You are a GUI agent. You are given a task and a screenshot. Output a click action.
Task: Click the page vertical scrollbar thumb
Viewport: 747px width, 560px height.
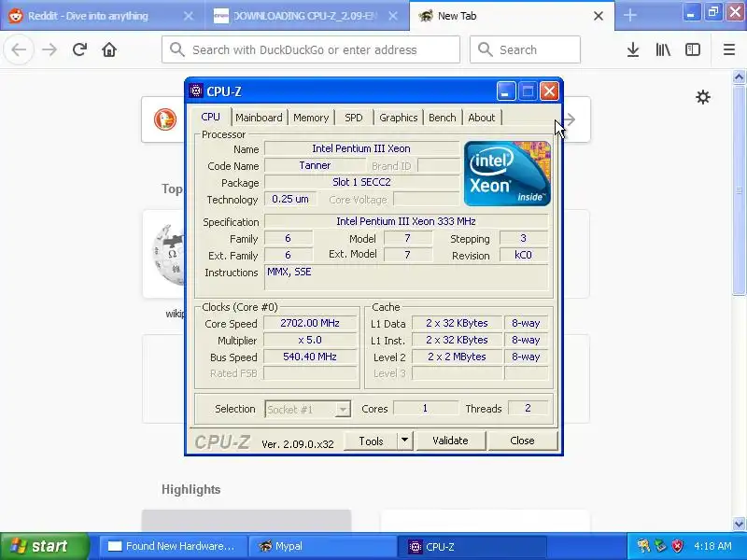coord(740,190)
